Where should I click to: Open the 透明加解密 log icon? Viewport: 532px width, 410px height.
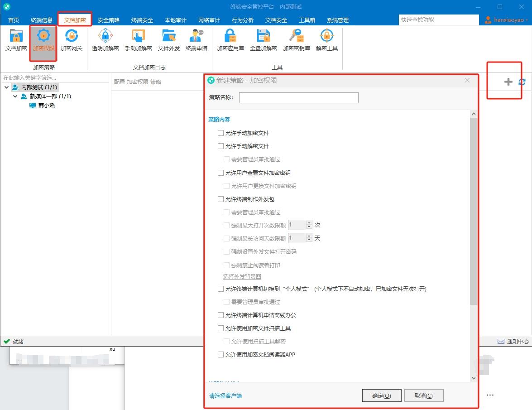tap(105, 40)
